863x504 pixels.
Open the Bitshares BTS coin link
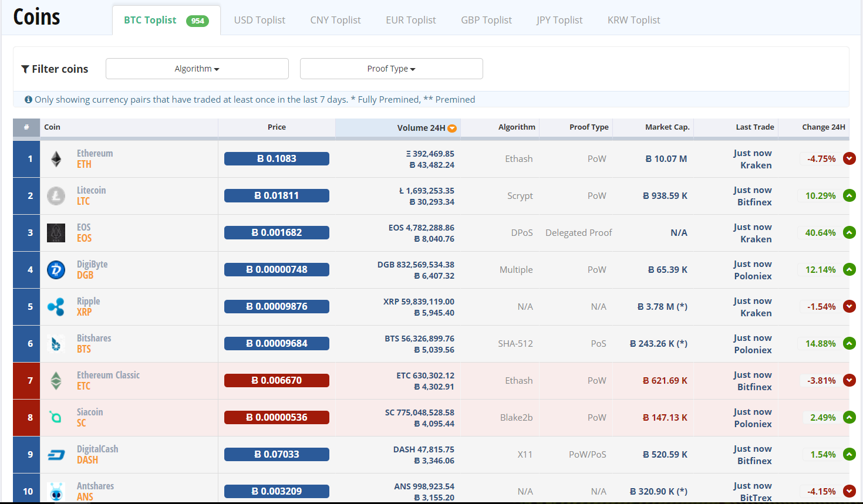click(94, 344)
